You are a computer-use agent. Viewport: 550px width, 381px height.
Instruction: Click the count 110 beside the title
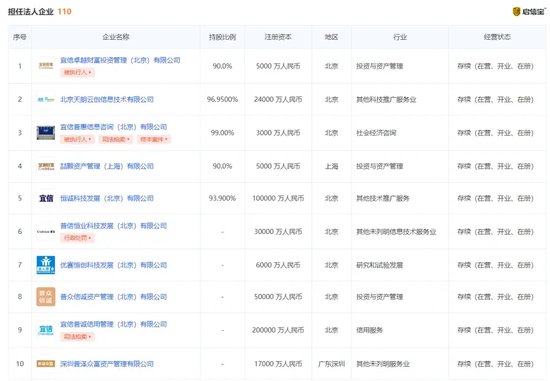click(x=65, y=12)
